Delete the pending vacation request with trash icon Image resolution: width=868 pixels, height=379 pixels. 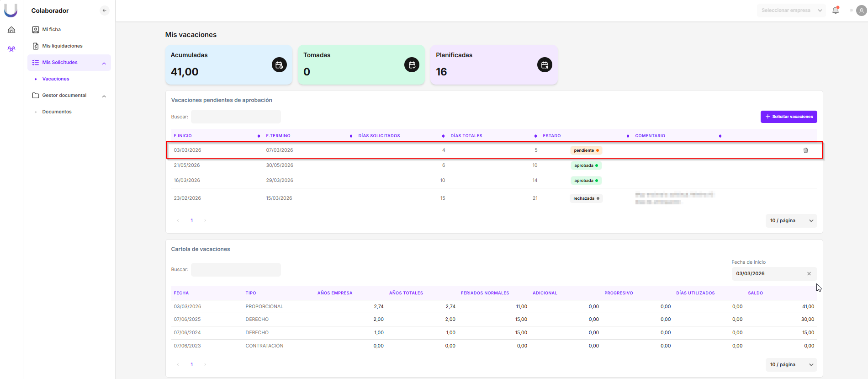click(806, 150)
